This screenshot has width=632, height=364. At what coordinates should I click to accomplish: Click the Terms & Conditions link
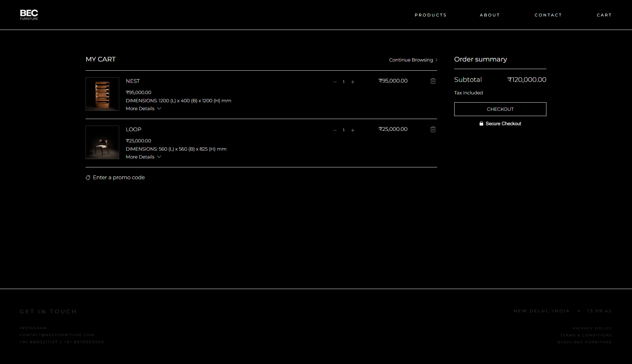pos(585,335)
